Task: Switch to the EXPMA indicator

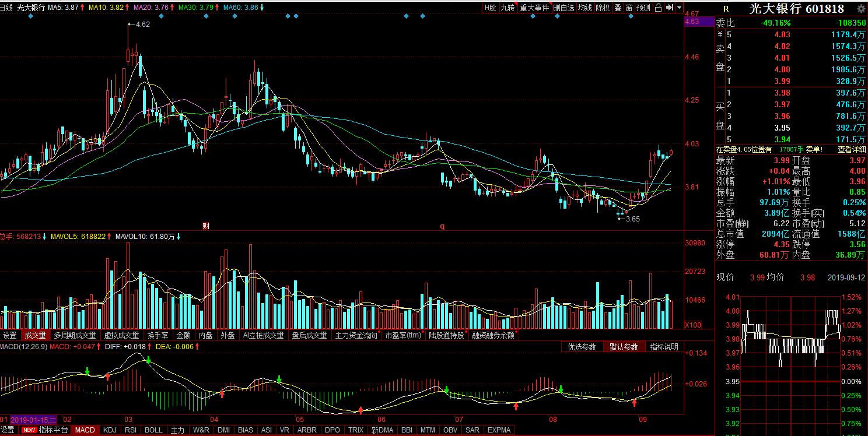Action: point(499,430)
